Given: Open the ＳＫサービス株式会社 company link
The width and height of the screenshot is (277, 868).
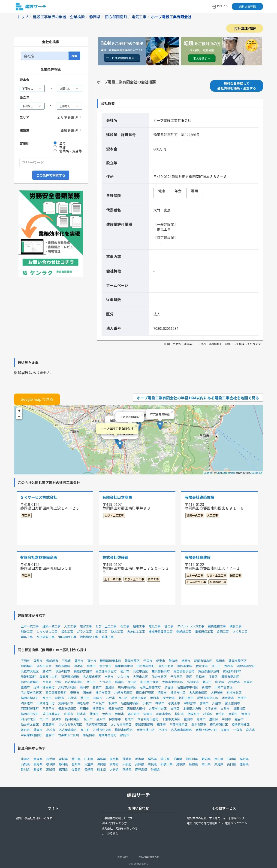Looking at the screenshot, I should [x=39, y=497].
